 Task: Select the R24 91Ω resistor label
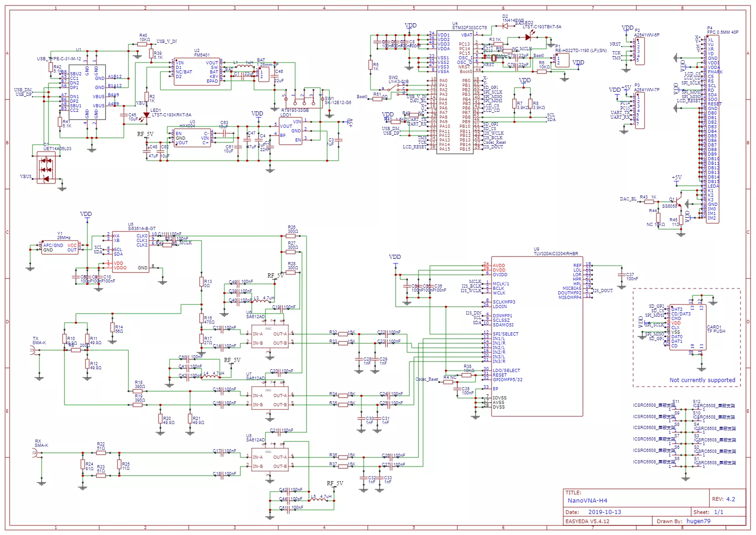coord(90,466)
